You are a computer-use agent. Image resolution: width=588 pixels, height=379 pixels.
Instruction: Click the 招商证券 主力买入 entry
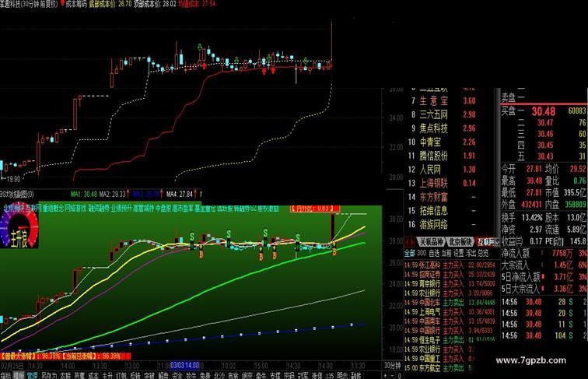450,274
